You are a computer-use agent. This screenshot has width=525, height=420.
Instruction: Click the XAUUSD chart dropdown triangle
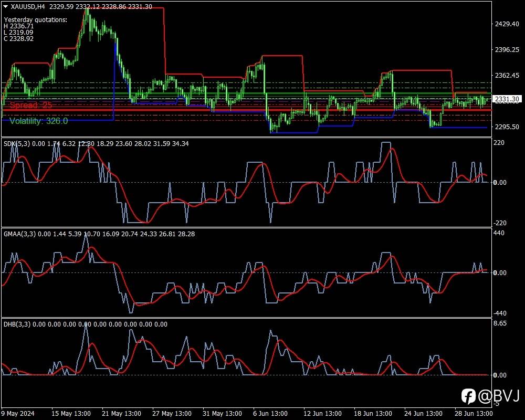(x=5, y=7)
